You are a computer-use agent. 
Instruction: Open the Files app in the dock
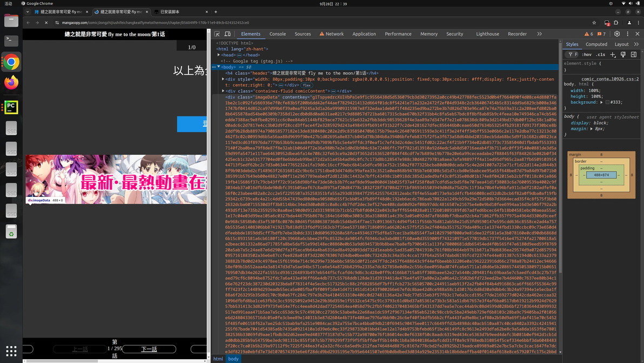pyautogui.click(x=11, y=20)
